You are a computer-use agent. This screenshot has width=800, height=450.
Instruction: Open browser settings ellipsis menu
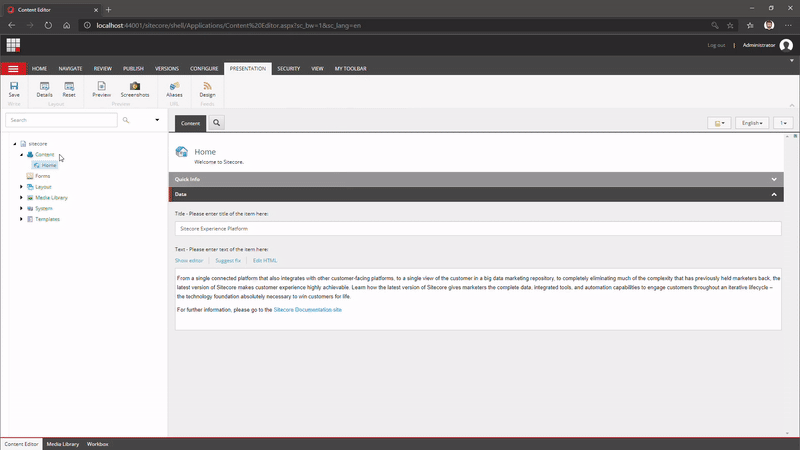tap(788, 25)
